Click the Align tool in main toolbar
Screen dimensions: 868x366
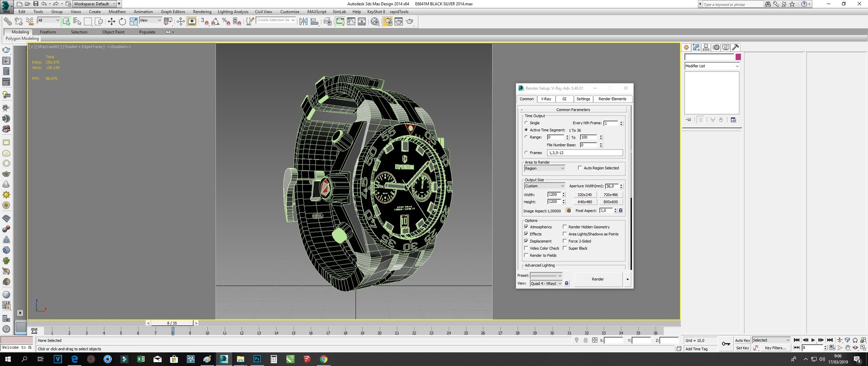point(314,21)
